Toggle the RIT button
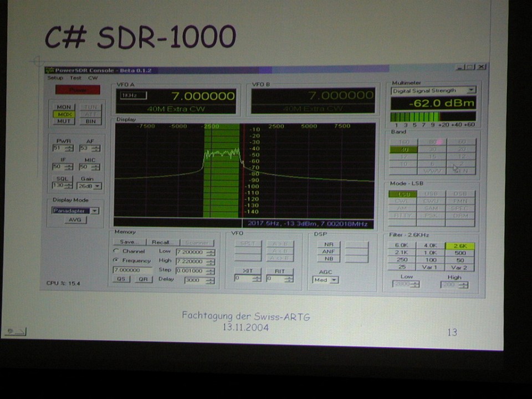Viewport: 532px width, 399px height. (x=279, y=271)
